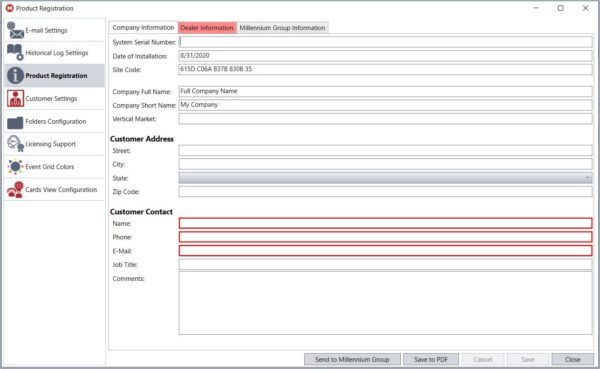Select Event Grid Colors sidebar label
This screenshot has width=600, height=369.
(x=50, y=167)
